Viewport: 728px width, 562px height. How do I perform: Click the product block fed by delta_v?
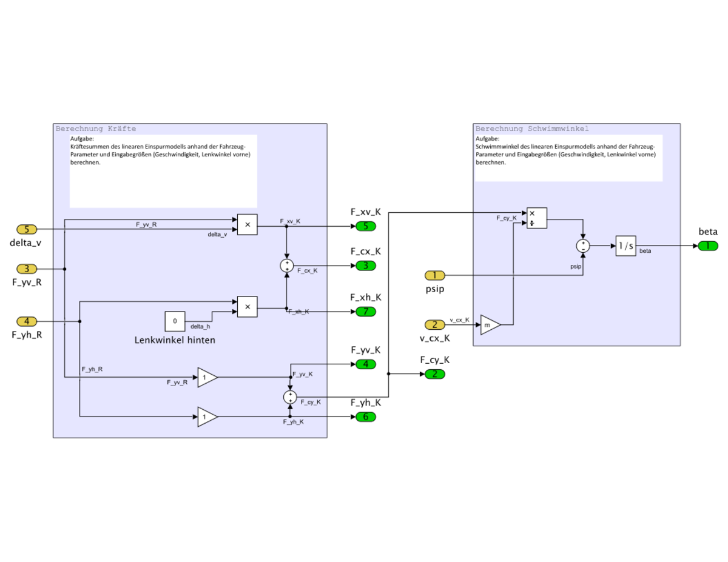click(247, 225)
